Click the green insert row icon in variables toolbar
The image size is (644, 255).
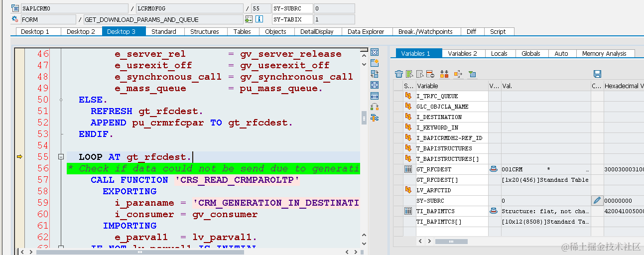click(409, 74)
